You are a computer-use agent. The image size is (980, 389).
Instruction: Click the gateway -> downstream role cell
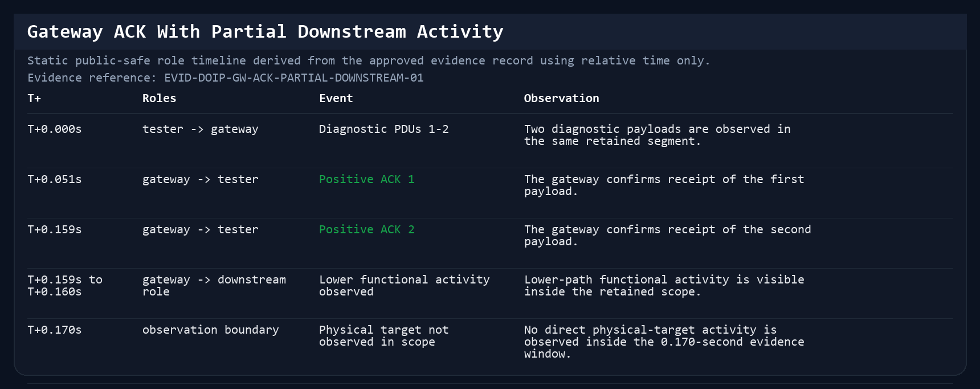click(x=214, y=285)
